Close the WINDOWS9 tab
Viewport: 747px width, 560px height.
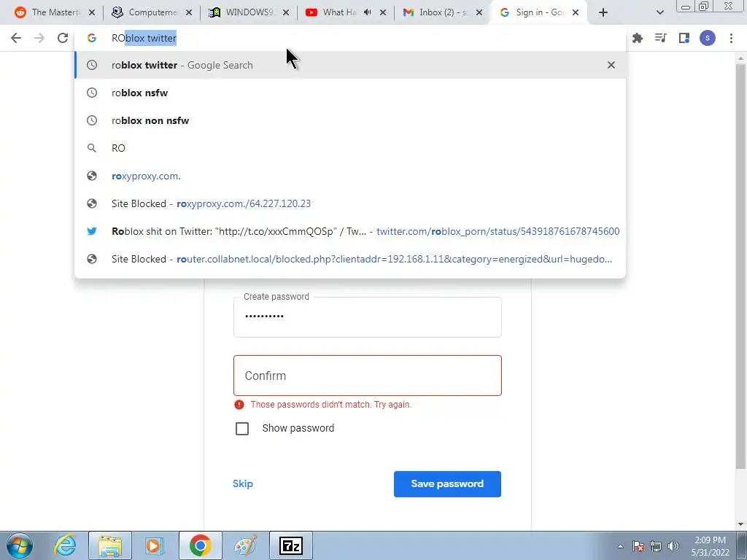coord(286,13)
